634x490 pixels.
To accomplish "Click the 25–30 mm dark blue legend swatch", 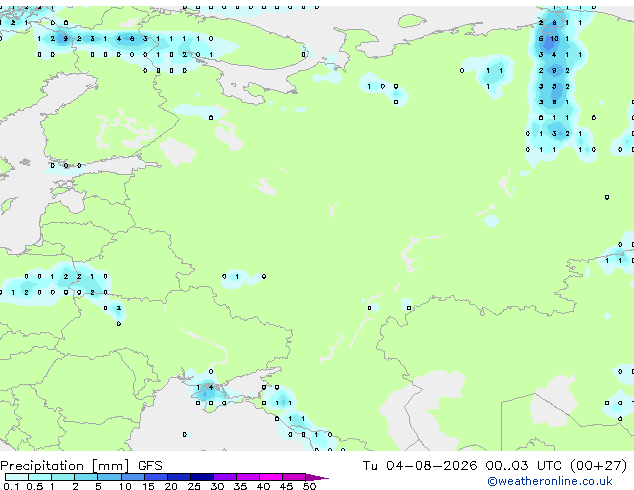I will coord(201,477).
